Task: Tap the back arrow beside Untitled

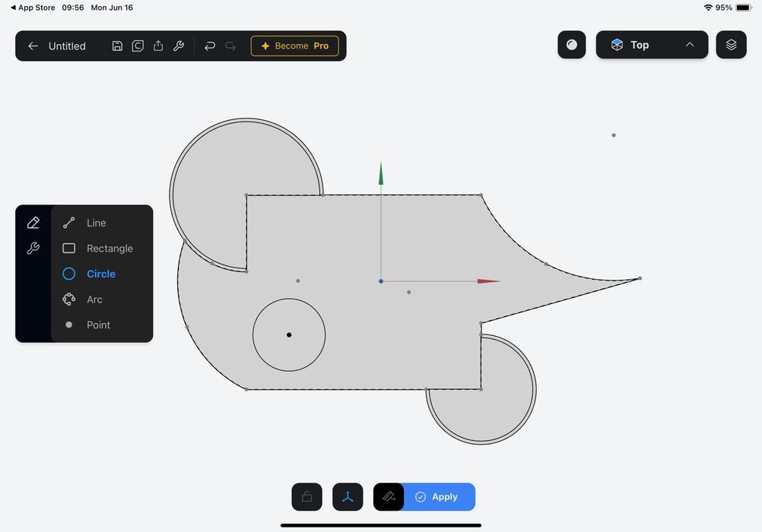Action: (33, 46)
